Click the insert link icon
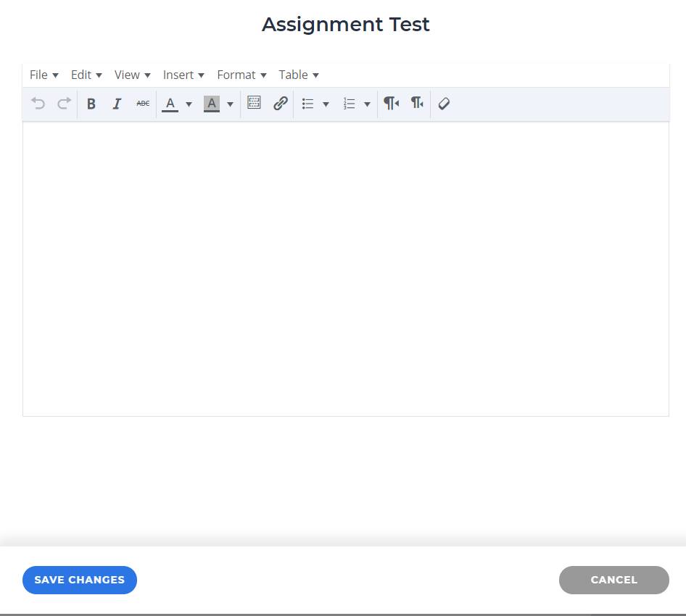The width and height of the screenshot is (686, 616). pos(281,104)
